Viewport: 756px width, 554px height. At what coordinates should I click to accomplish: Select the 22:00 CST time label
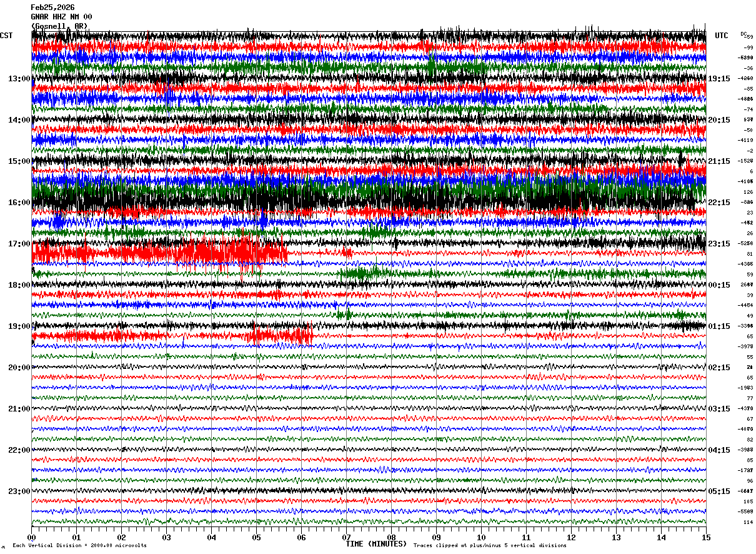[19, 450]
